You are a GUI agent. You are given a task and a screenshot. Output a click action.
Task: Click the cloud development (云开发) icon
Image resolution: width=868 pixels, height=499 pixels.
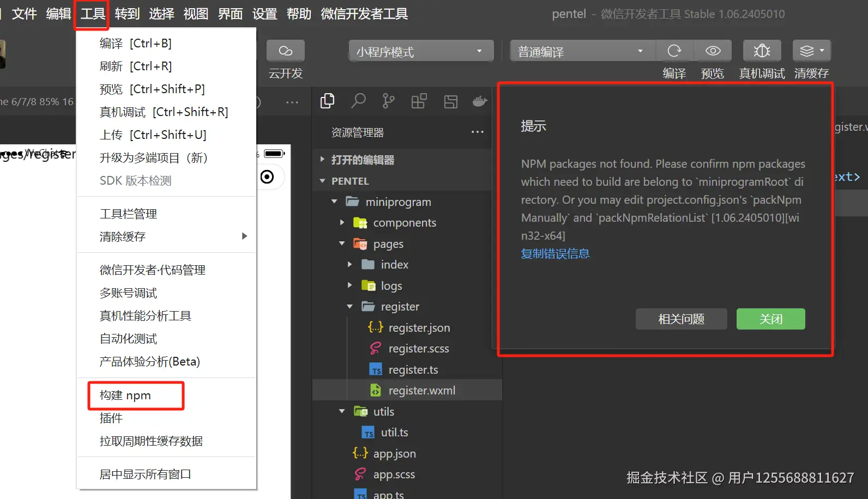pyautogui.click(x=286, y=51)
